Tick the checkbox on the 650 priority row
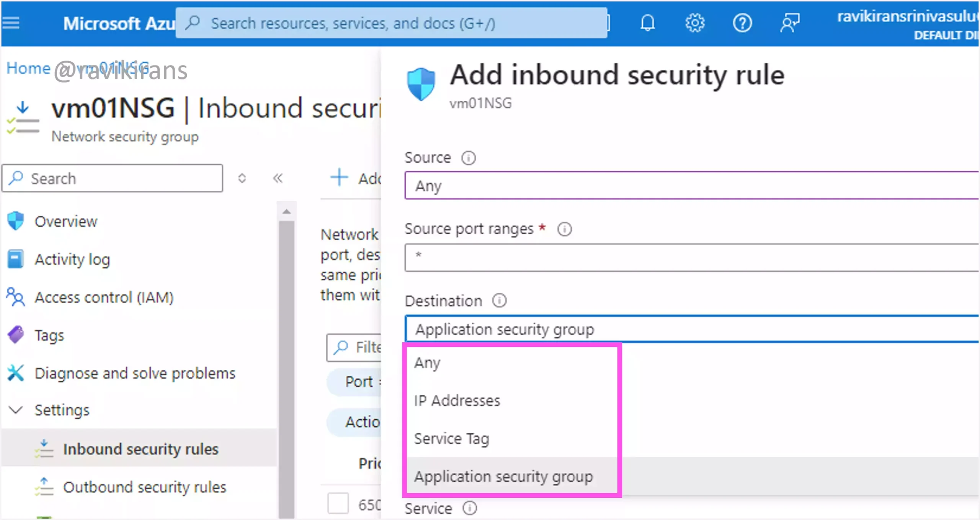 (338, 503)
